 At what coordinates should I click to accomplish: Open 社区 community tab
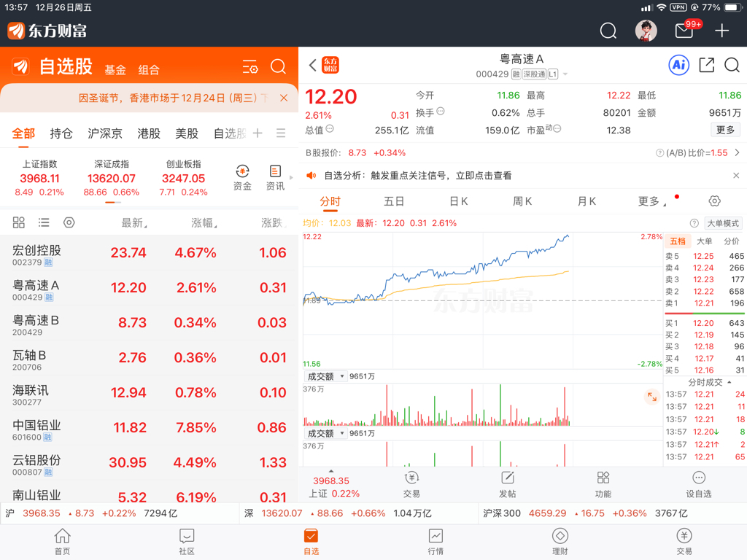187,542
